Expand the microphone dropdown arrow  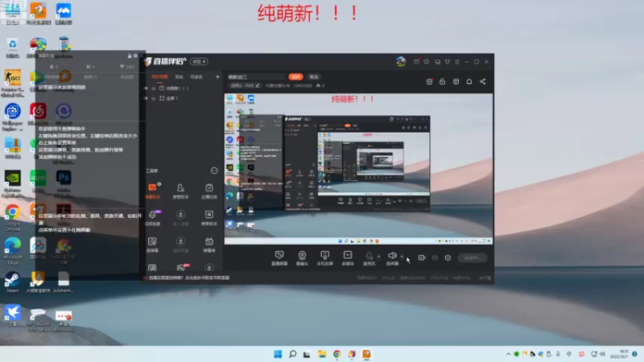pos(378,257)
